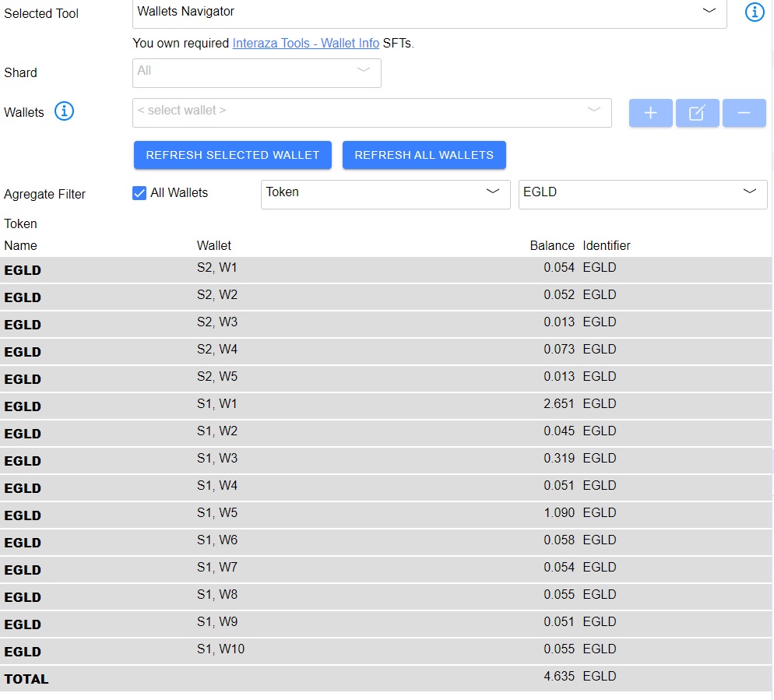Screen dimensions: 774x700
Task: Select wallet cell S2, W1
Action: tap(216, 268)
